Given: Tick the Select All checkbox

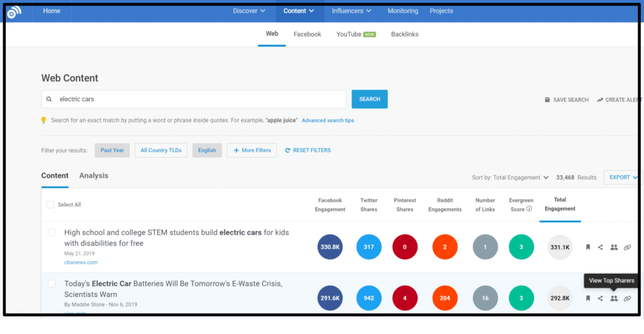Looking at the screenshot, I should tap(51, 204).
